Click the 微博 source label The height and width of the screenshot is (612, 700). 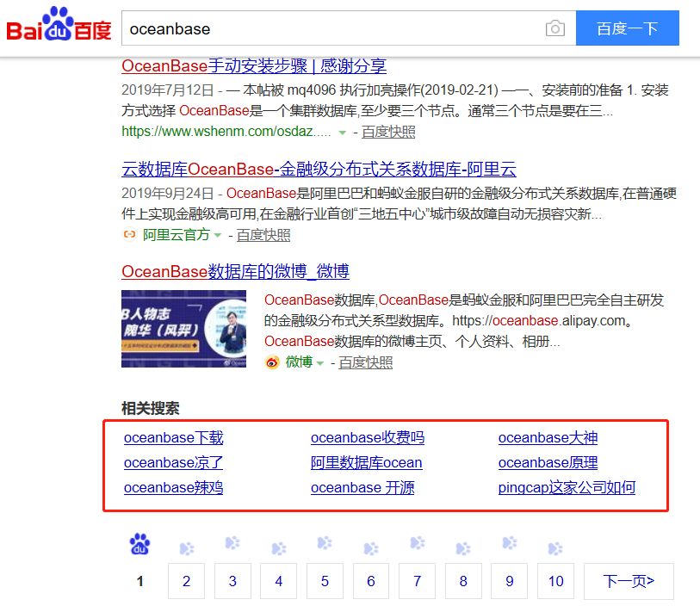pyautogui.click(x=299, y=362)
